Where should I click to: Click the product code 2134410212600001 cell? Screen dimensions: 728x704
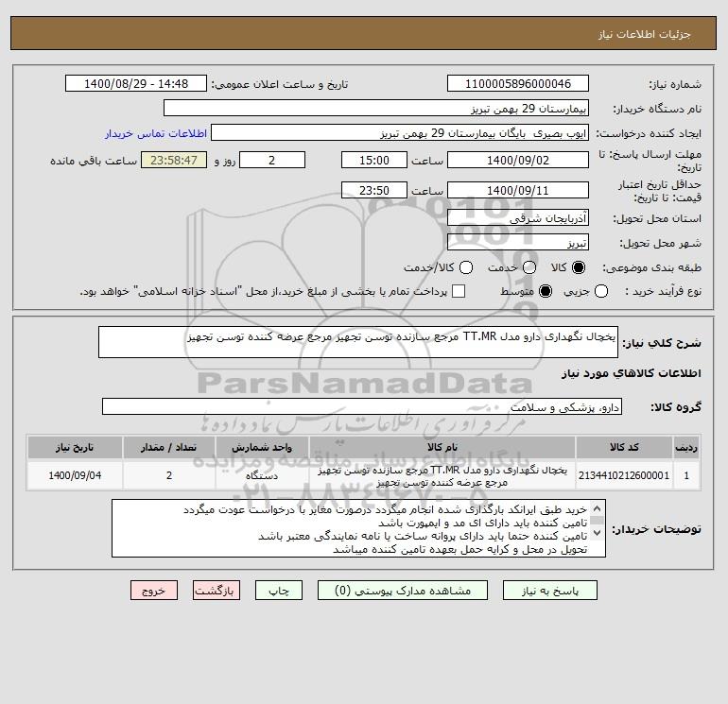(x=624, y=475)
